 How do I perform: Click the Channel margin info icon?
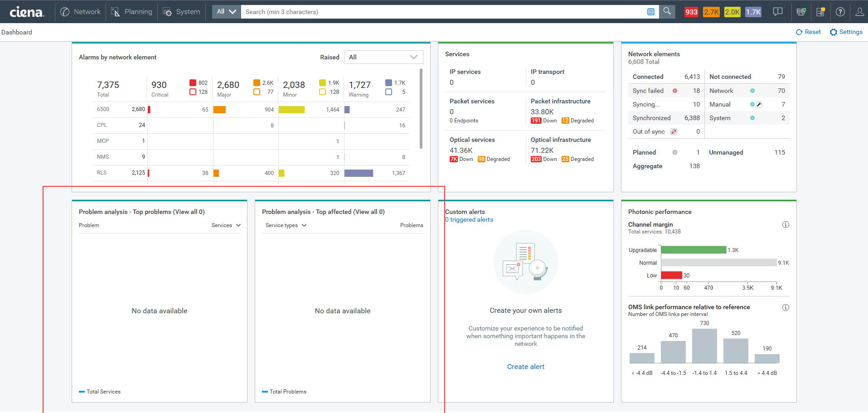click(x=786, y=224)
